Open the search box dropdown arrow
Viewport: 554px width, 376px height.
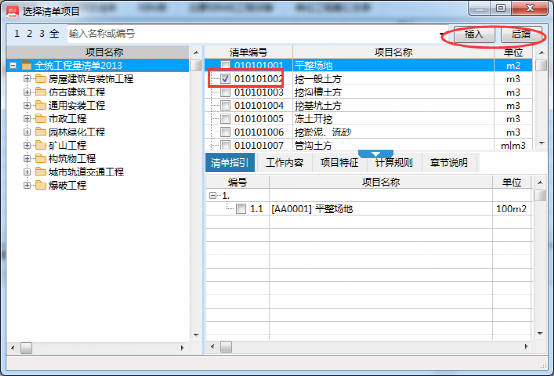[442, 34]
